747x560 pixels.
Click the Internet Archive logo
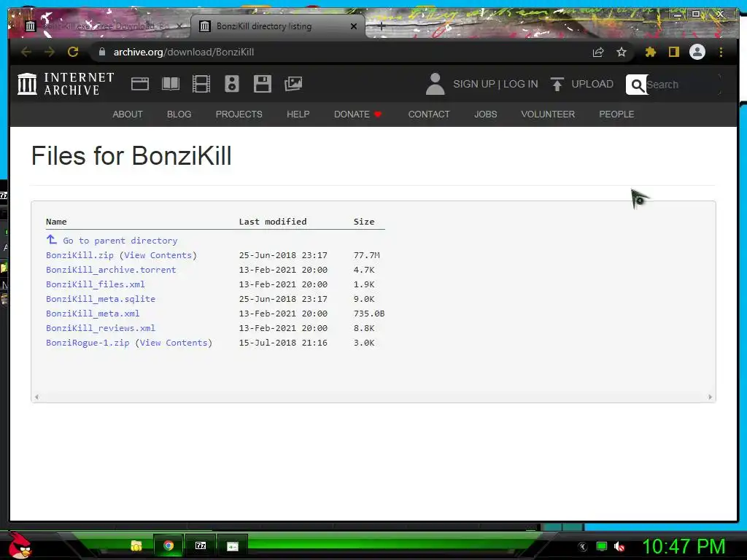66,84
